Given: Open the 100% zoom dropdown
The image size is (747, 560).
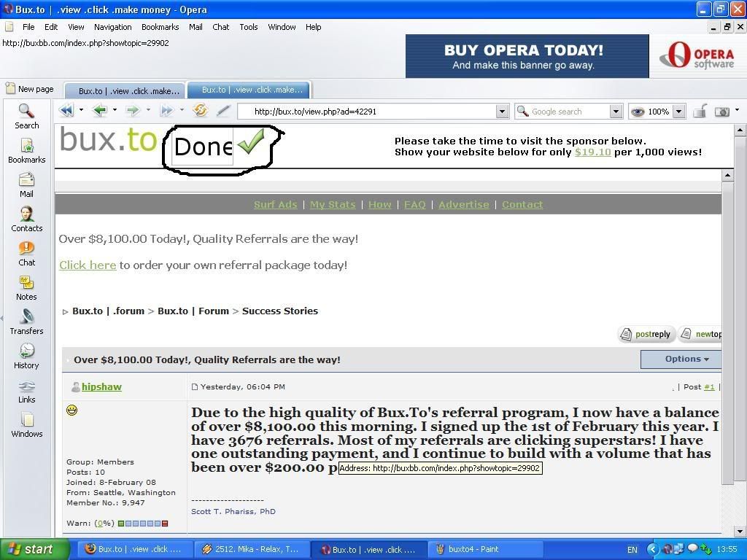Looking at the screenshot, I should (679, 112).
